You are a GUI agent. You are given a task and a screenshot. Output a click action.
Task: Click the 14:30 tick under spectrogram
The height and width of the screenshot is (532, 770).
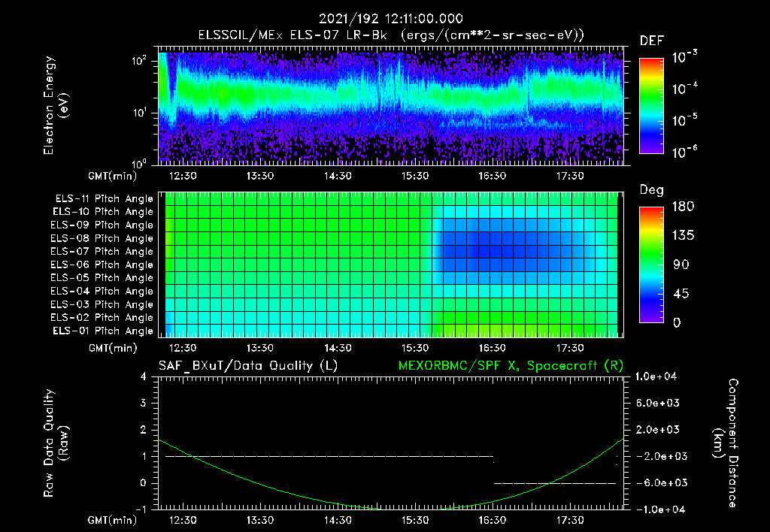click(x=338, y=176)
